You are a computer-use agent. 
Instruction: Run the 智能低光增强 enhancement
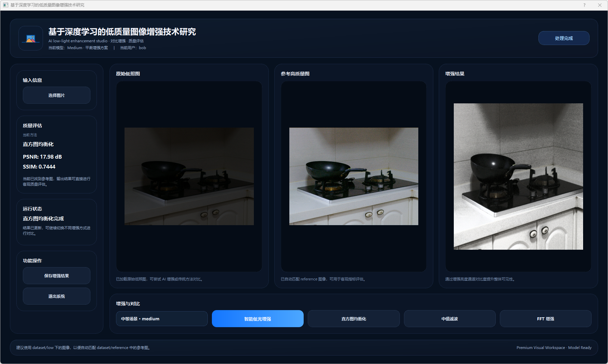tap(258, 319)
